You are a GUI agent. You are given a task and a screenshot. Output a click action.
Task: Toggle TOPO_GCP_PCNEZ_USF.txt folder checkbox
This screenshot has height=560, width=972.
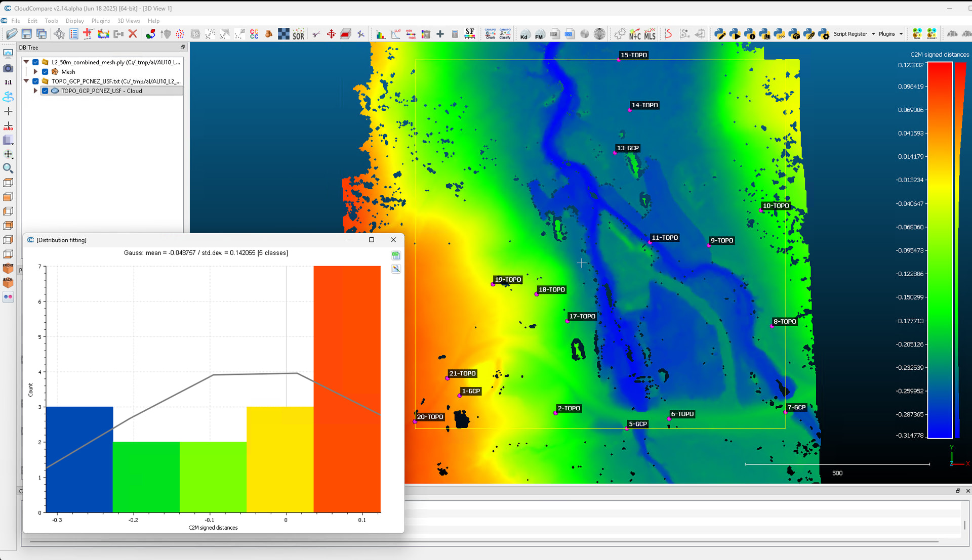(x=35, y=81)
